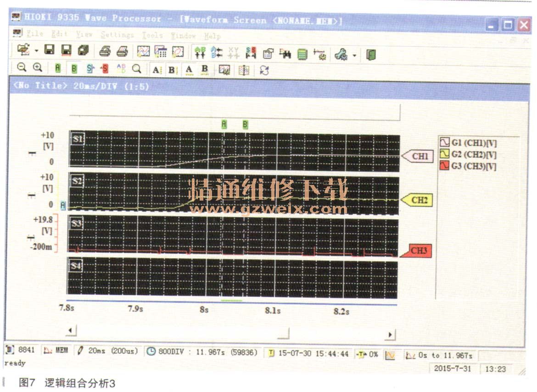Open the Settings menu
This screenshot has width=537, height=392.
(x=117, y=34)
